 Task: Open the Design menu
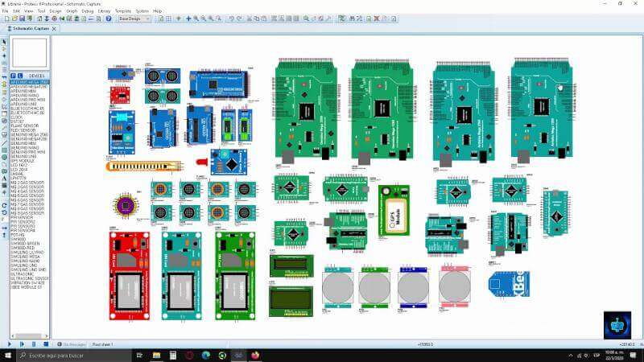click(x=56, y=11)
